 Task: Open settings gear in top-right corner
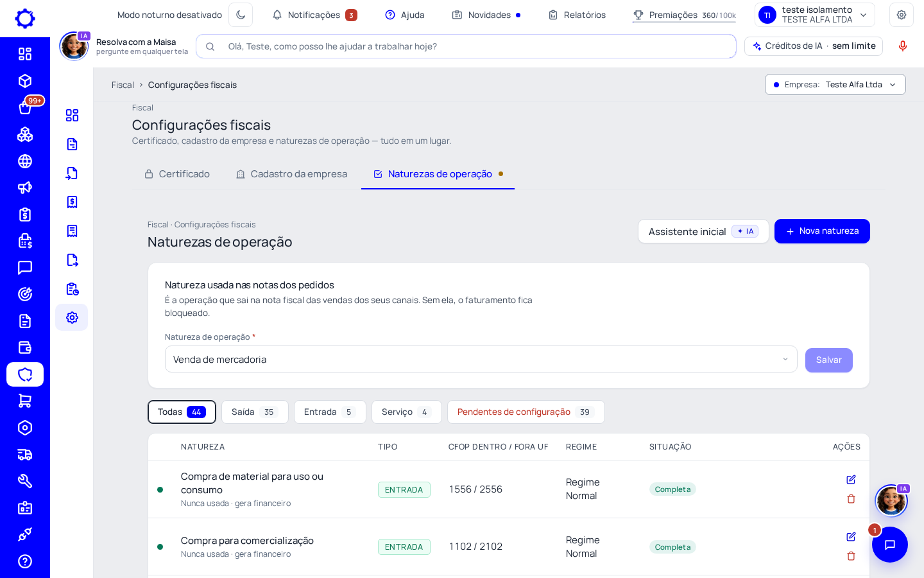[x=902, y=15]
